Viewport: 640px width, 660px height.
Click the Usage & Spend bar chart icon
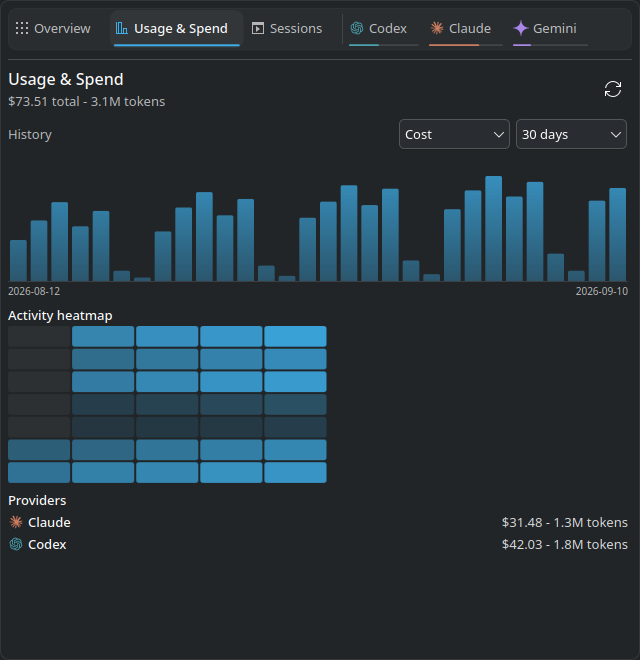[122, 28]
